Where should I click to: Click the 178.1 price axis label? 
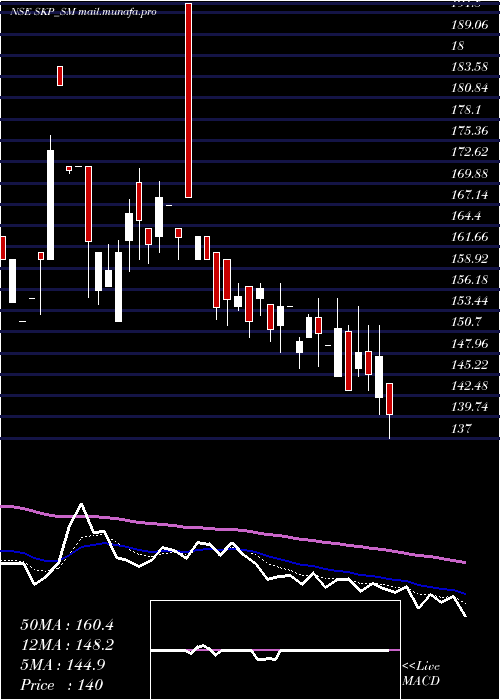pyautogui.click(x=466, y=109)
